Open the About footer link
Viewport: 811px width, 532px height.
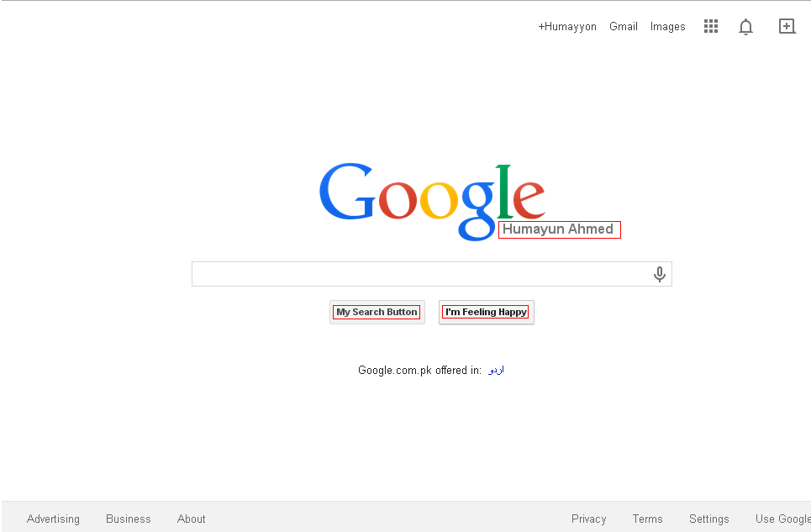coord(192,519)
